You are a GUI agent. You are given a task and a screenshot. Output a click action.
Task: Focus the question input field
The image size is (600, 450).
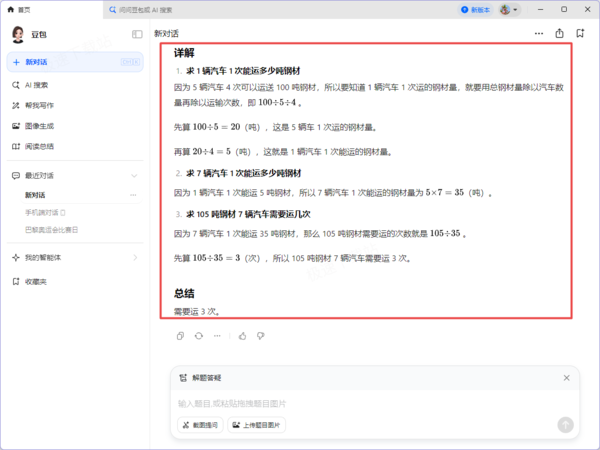367,403
